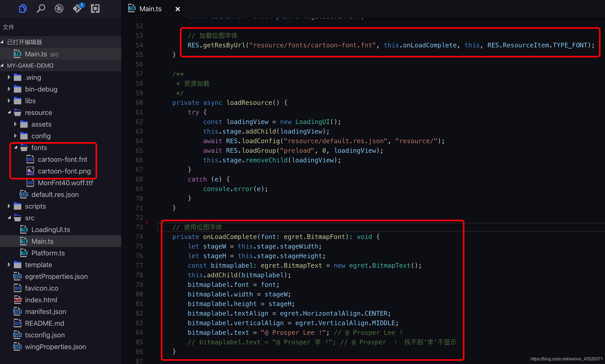
Task: Open the Search magnifier icon
Action: click(x=41, y=9)
